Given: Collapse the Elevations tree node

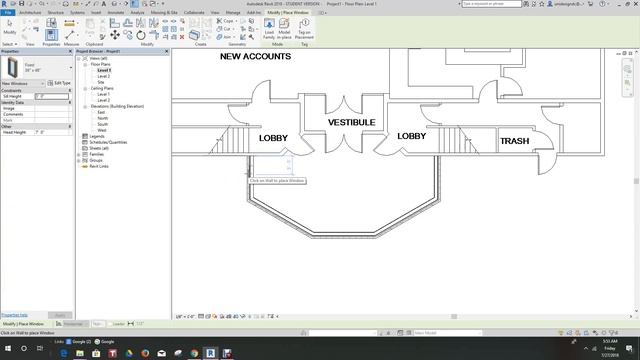Looking at the screenshot, I should coord(85,106).
